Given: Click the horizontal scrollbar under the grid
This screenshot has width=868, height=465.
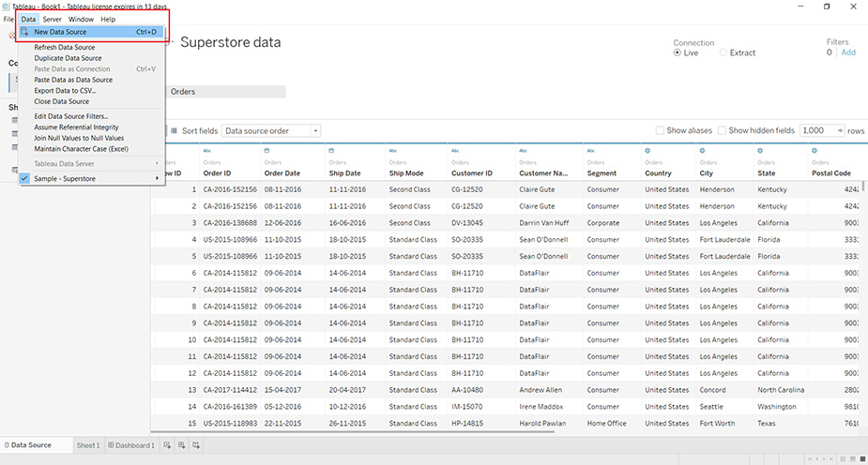Looking at the screenshot, I should coord(353,432).
